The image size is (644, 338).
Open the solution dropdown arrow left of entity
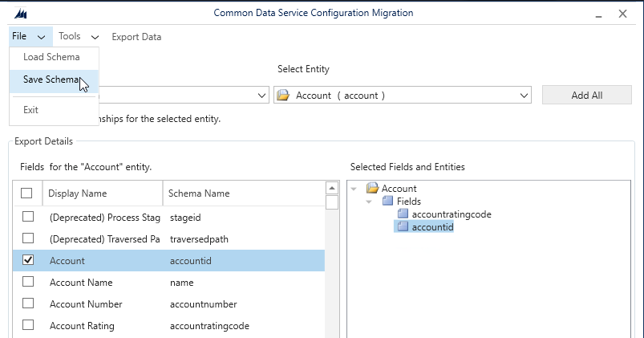(x=261, y=96)
